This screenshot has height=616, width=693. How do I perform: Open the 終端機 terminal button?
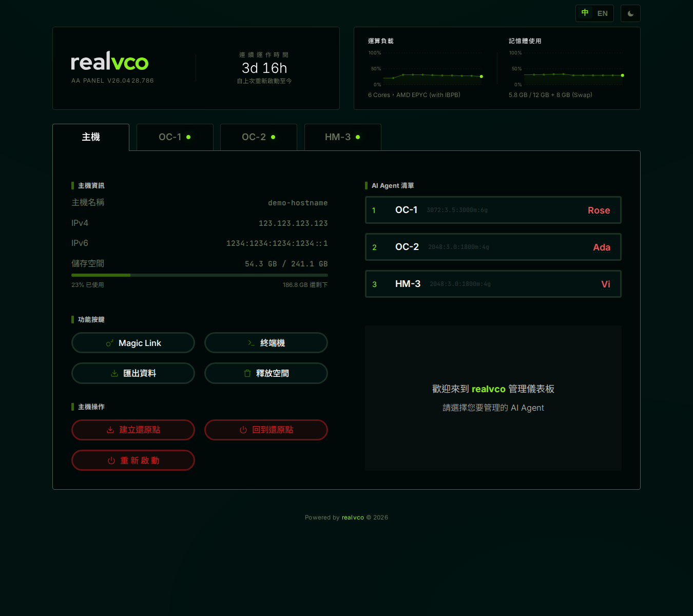coord(266,343)
